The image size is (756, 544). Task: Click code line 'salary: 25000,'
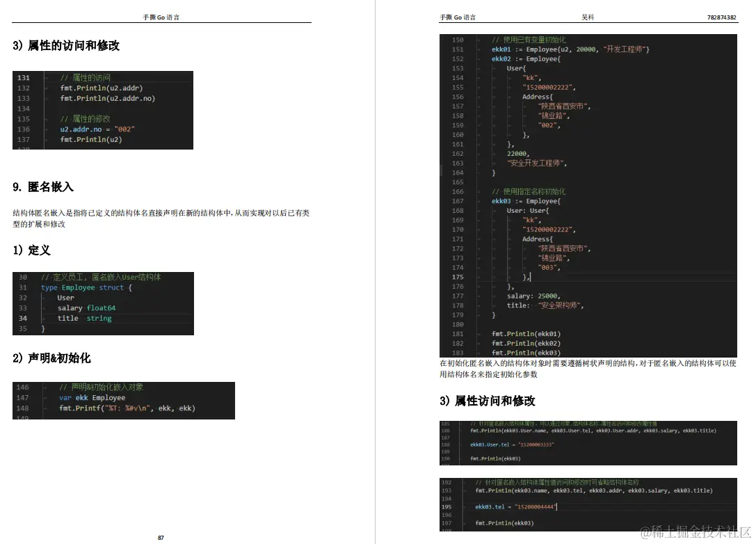pyautogui.click(x=533, y=296)
